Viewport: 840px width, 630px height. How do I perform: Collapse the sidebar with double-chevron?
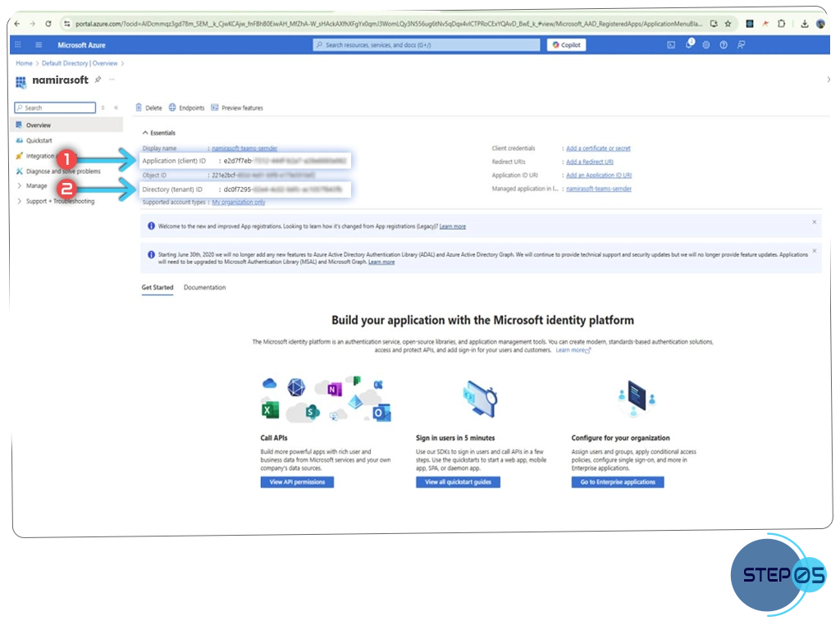click(x=116, y=107)
